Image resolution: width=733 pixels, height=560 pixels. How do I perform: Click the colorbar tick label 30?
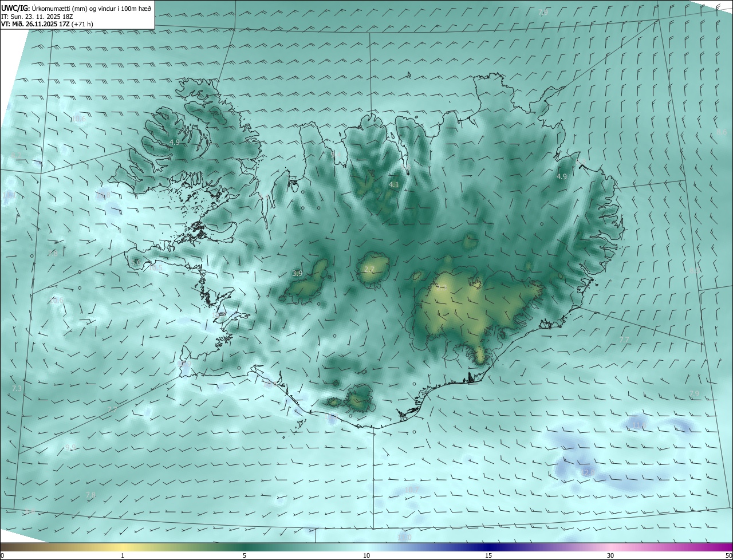point(610,555)
